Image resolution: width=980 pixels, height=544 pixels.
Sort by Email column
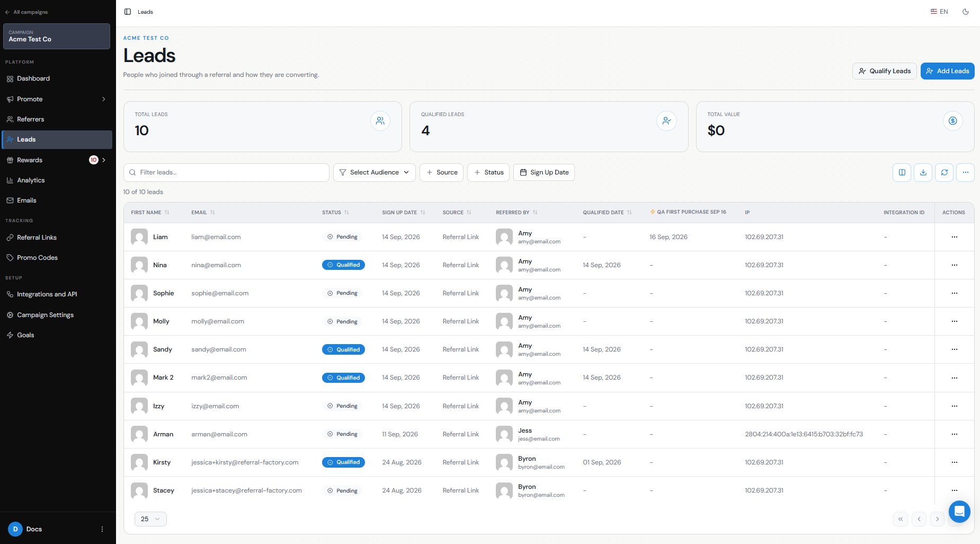tap(203, 213)
